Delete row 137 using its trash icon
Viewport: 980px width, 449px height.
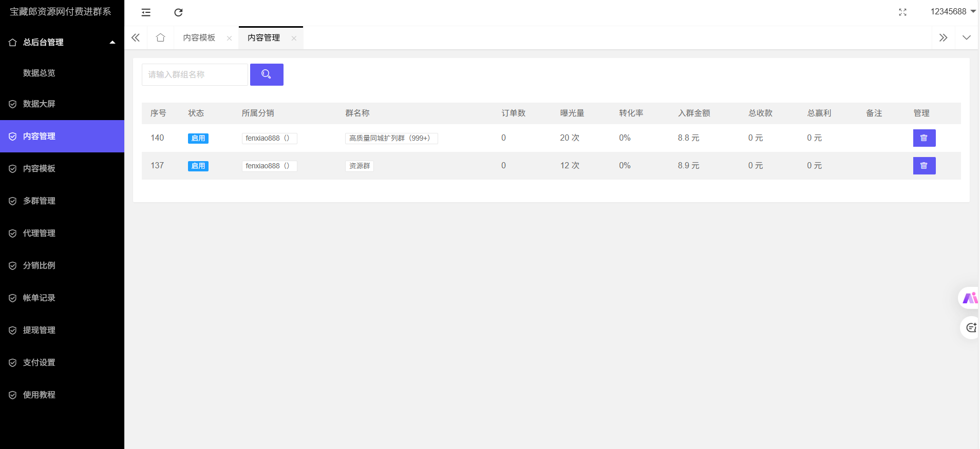[x=924, y=166]
